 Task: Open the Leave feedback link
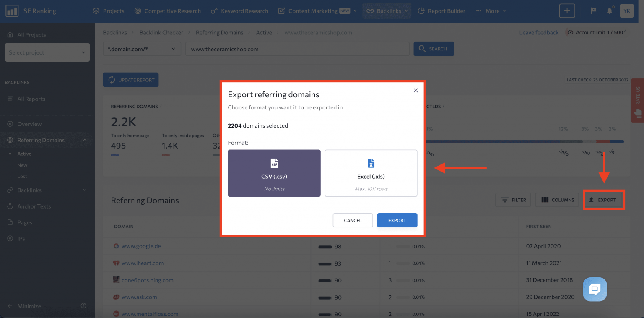tap(539, 32)
